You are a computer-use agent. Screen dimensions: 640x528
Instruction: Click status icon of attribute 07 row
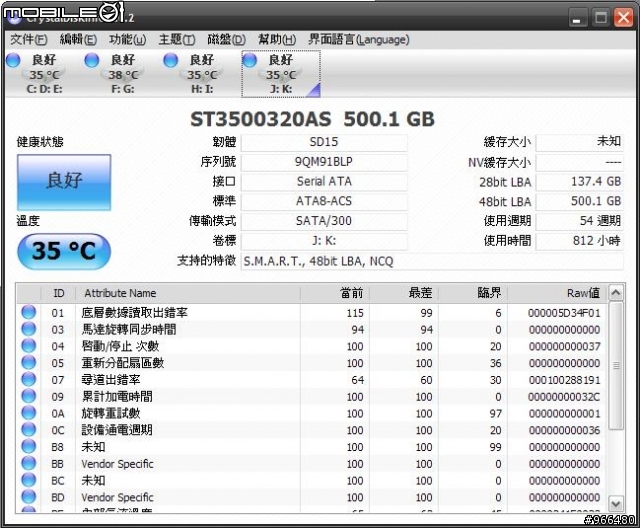pos(29,379)
